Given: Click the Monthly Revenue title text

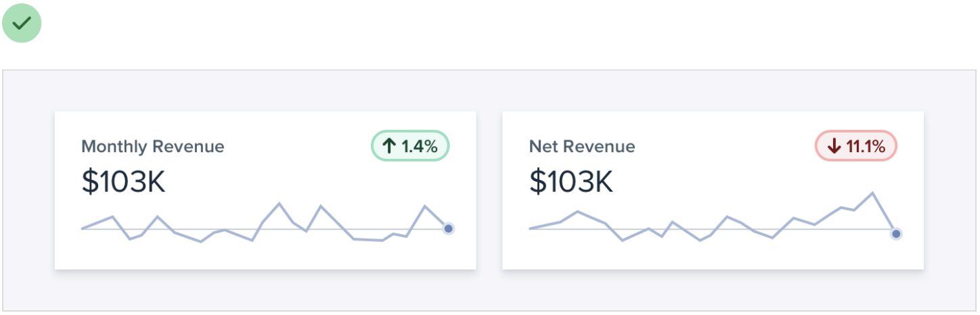Looking at the screenshot, I should point(152,146).
